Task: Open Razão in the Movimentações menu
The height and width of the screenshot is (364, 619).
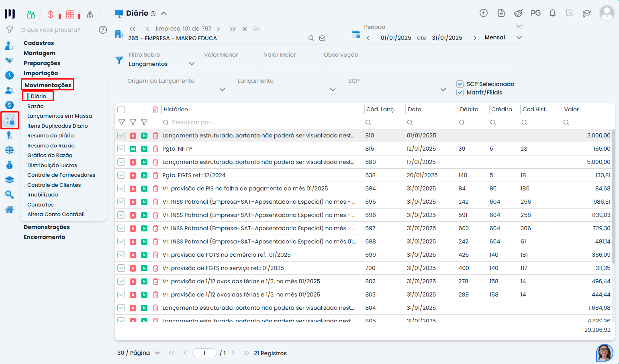Action: click(35, 106)
